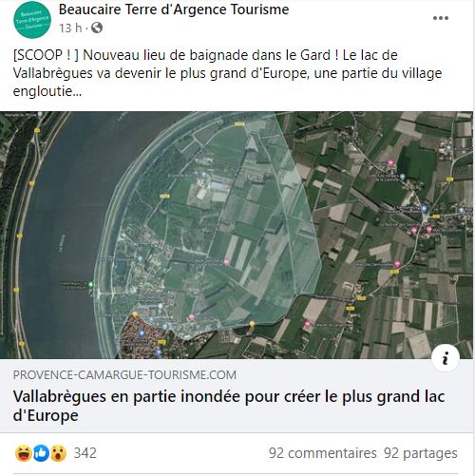This screenshot has width=475, height=476.
Task: Click the blue thumbs-up Like reaction icon
Action: coord(41,453)
